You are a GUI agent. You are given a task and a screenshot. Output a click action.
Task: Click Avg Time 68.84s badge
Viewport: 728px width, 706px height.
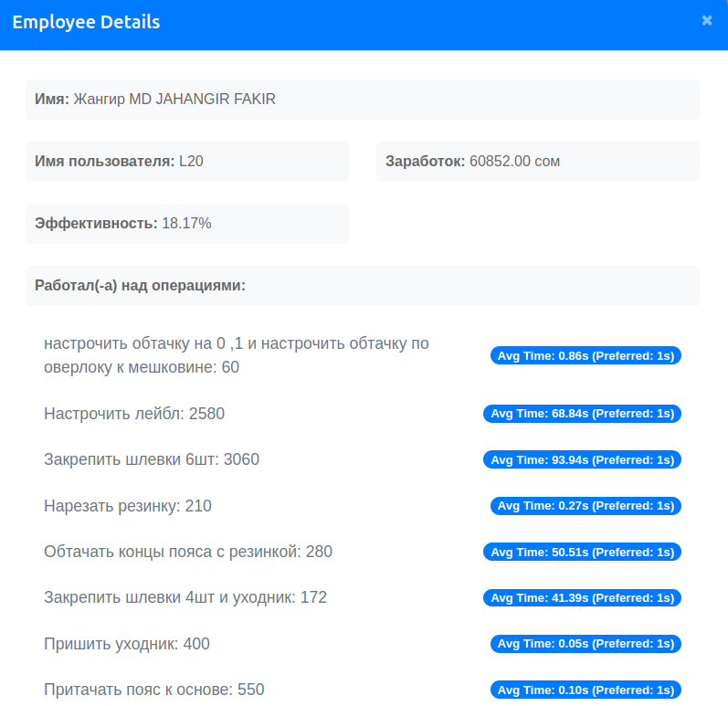click(582, 413)
